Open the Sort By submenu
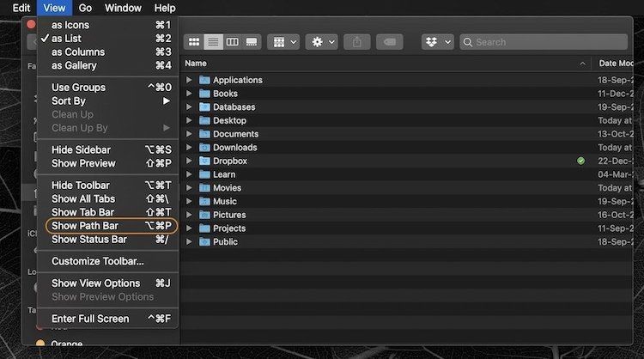644x359 pixels. click(x=69, y=101)
